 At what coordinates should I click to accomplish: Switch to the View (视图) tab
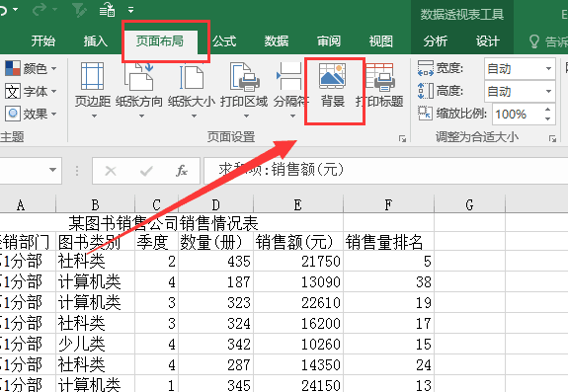(x=380, y=41)
